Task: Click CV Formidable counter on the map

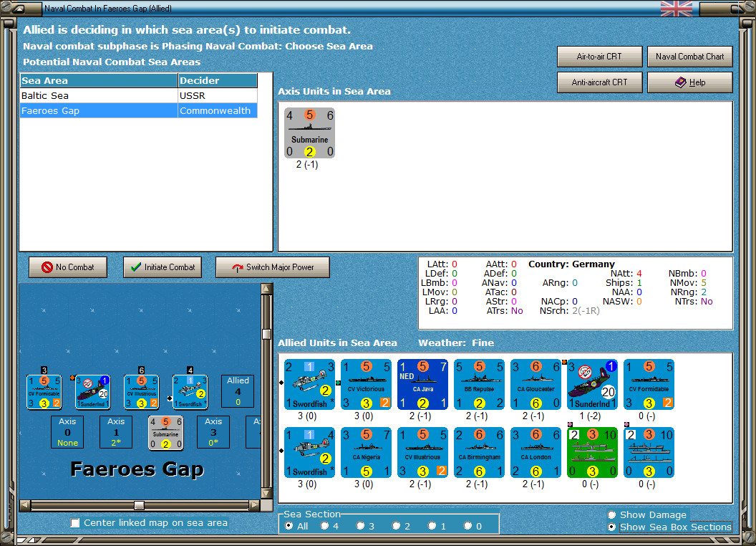Action: [44, 392]
